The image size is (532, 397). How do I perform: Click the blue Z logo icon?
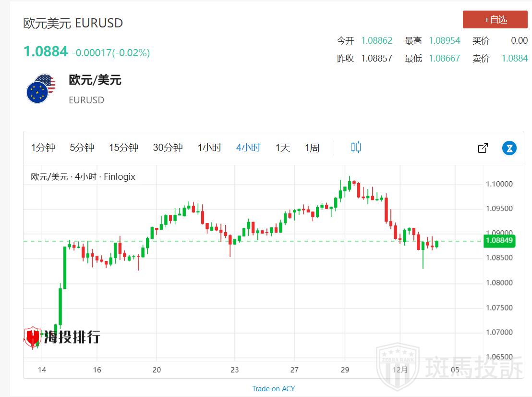tap(509, 148)
